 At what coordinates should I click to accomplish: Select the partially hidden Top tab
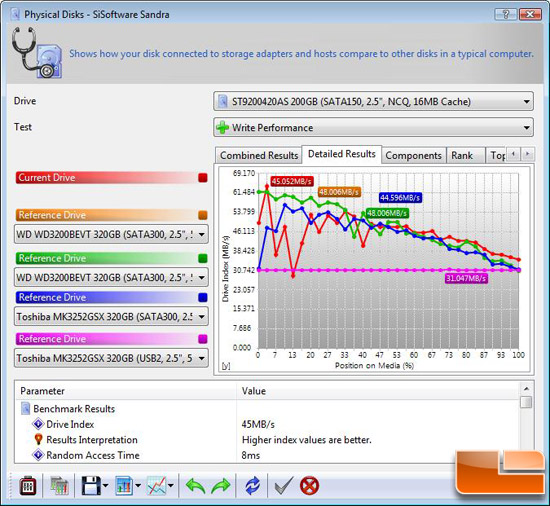(x=497, y=155)
